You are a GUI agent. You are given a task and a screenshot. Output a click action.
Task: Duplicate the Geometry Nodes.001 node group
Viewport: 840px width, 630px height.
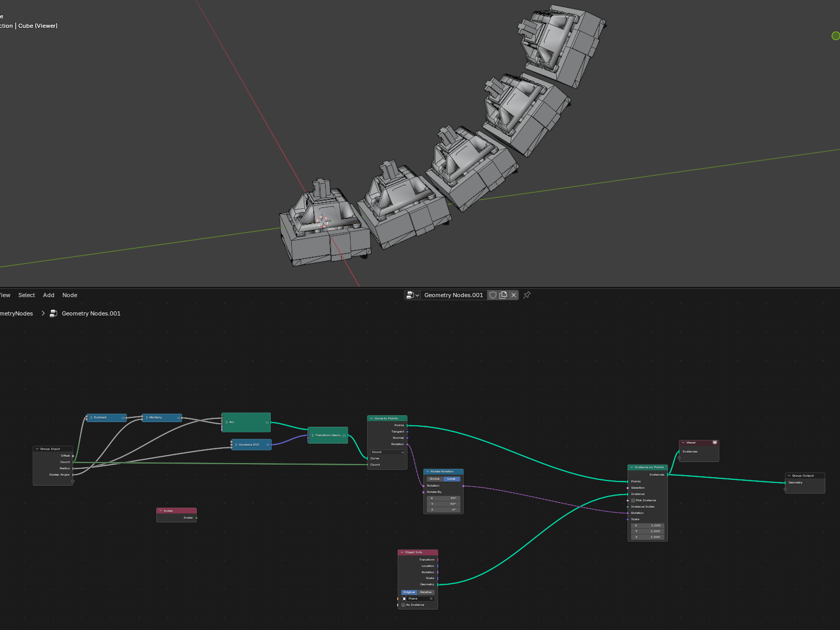(x=503, y=295)
